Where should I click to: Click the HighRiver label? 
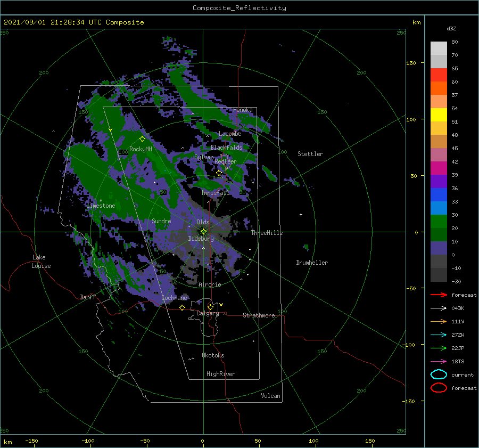221,374
